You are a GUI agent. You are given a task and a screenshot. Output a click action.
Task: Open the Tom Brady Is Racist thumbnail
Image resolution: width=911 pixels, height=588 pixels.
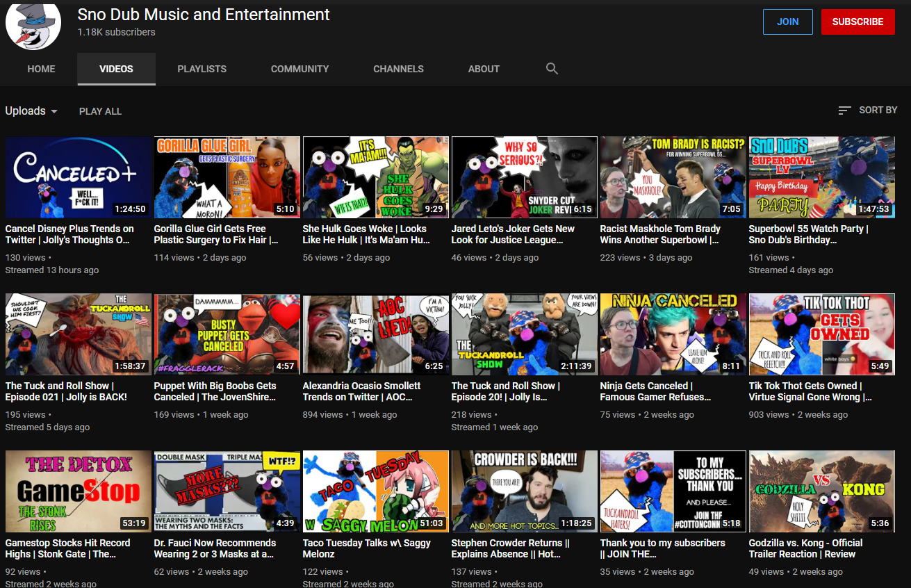tap(673, 177)
